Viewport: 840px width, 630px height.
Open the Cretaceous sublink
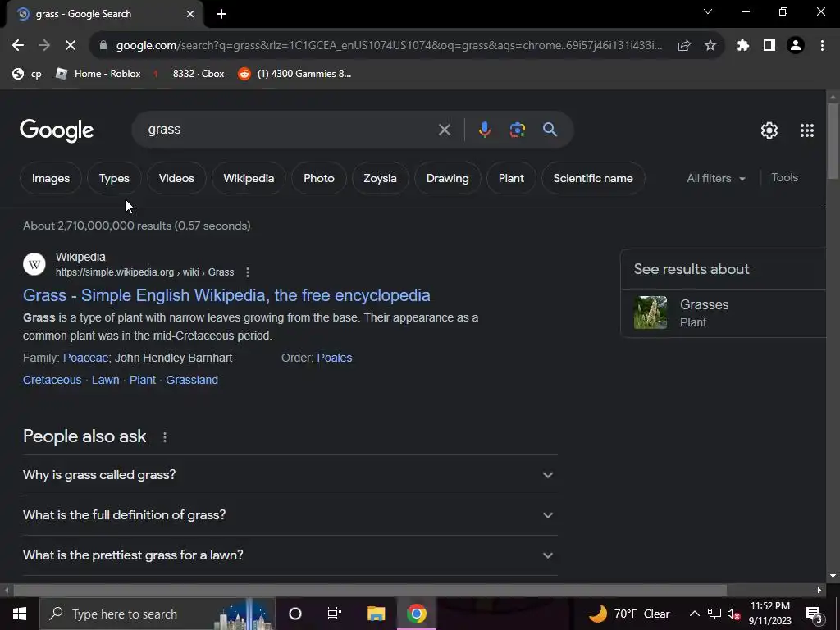pyautogui.click(x=52, y=380)
